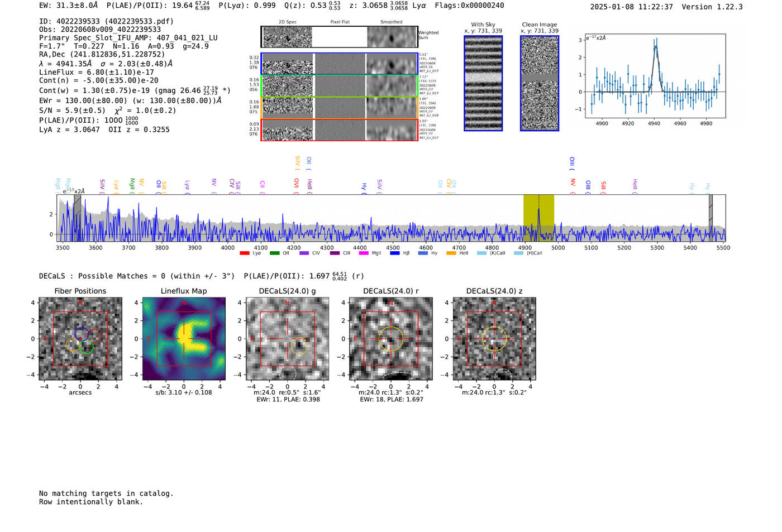Click the yellow highlighted region in full spectrum
782x532 pixels.
(x=538, y=218)
